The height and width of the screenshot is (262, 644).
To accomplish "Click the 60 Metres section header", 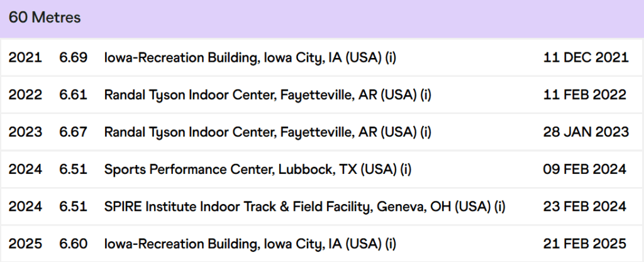I will tap(45, 18).
